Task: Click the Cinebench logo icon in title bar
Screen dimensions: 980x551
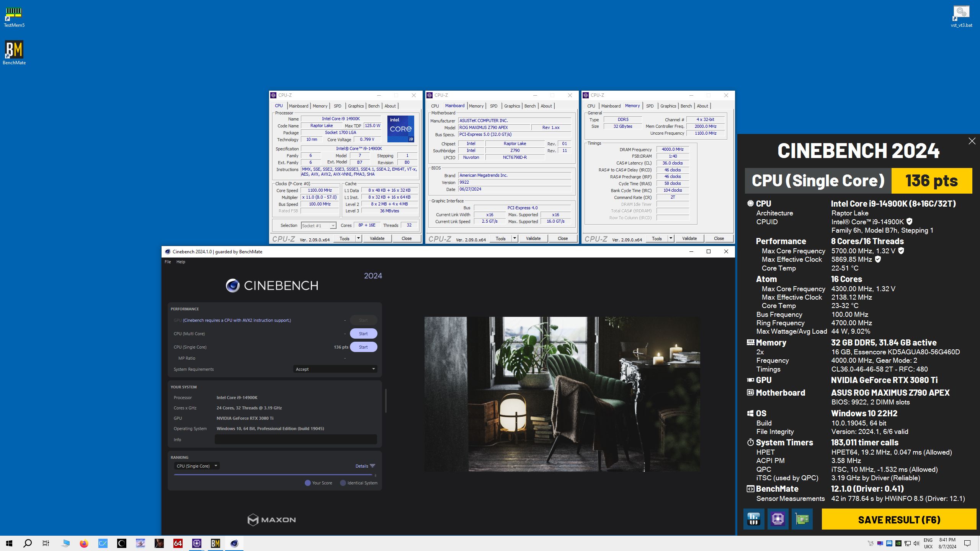Action: [167, 251]
